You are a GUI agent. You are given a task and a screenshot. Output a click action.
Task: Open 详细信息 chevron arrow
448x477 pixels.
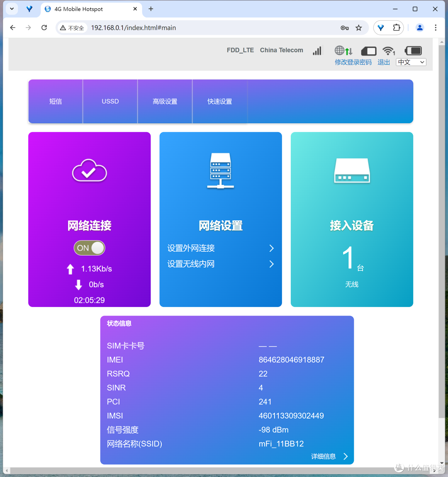point(346,456)
